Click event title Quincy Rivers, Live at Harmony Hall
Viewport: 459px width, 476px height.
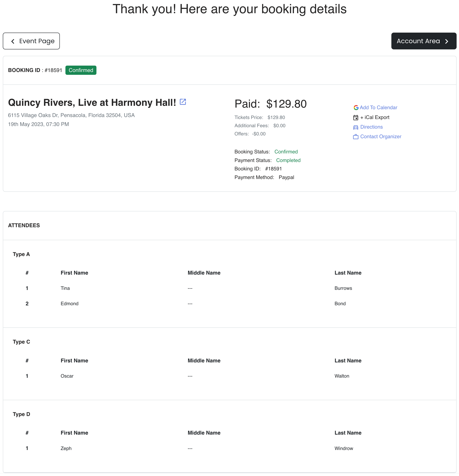(92, 102)
